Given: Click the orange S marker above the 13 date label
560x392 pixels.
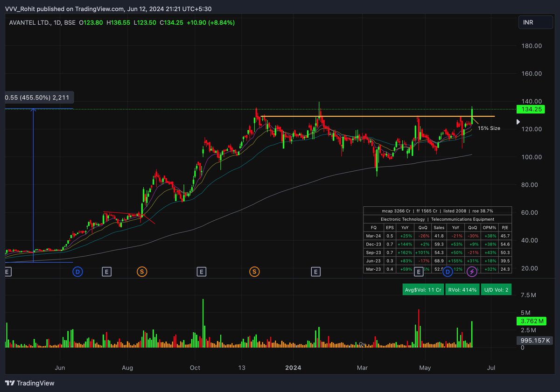Looking at the screenshot, I should pyautogui.click(x=254, y=271).
